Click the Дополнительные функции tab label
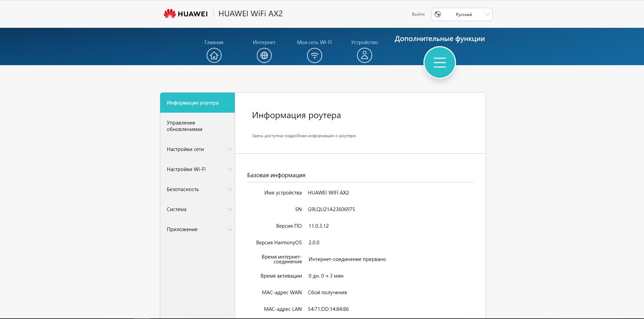Image resolution: width=644 pixels, height=319 pixels. [x=439, y=39]
